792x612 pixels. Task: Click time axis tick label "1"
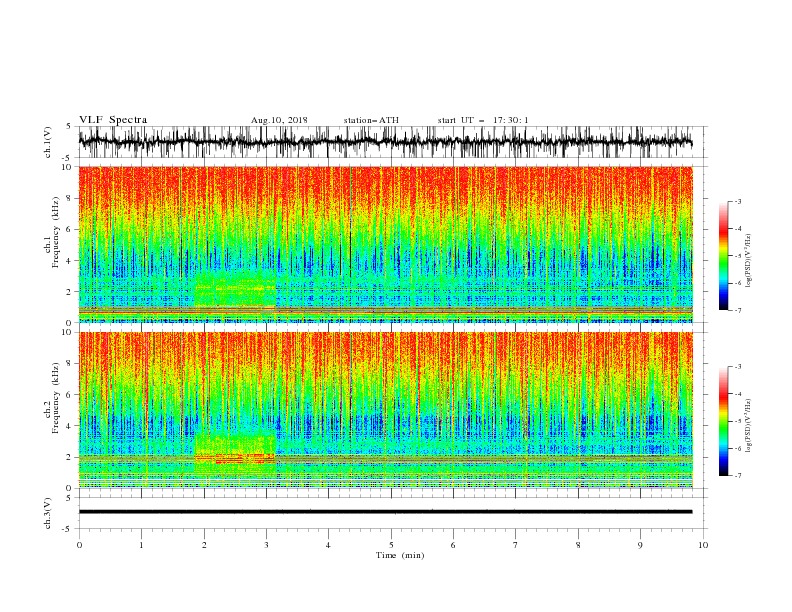[x=141, y=545]
